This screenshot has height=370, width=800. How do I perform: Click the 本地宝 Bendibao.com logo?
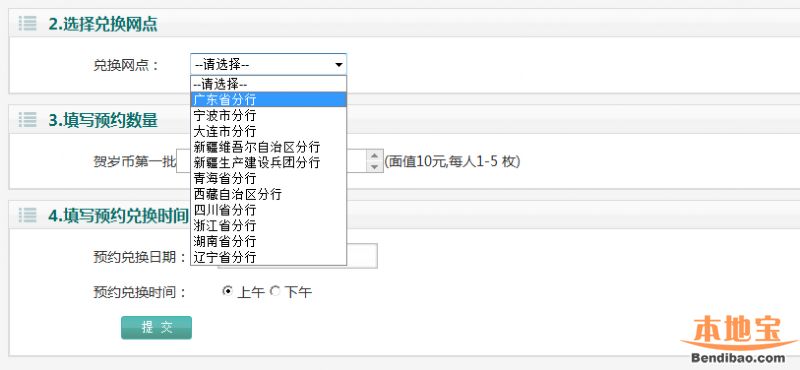(738, 339)
